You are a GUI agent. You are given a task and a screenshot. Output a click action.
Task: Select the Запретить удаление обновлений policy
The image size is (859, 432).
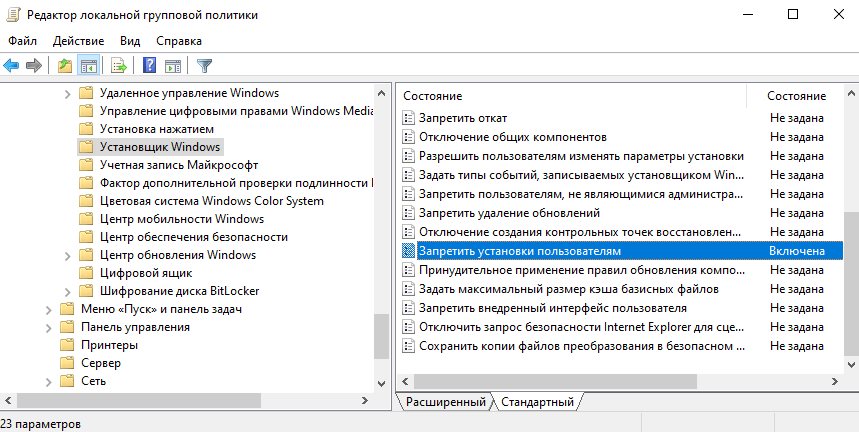(509, 213)
